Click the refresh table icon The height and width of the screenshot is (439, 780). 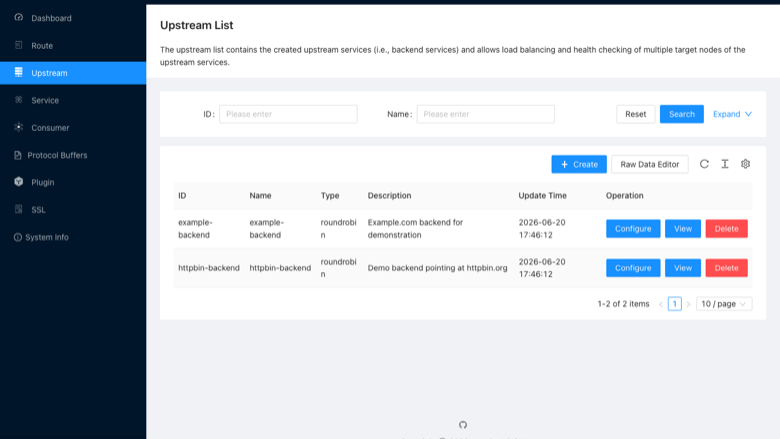pyautogui.click(x=704, y=164)
